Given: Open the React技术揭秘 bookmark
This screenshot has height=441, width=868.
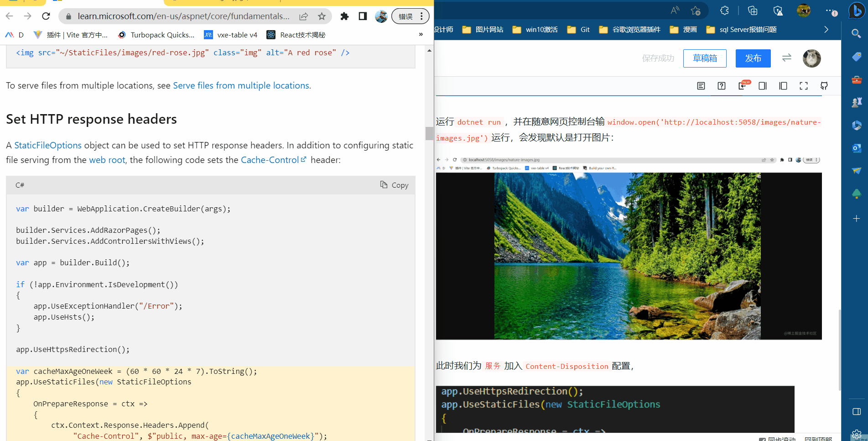Looking at the screenshot, I should pos(296,35).
